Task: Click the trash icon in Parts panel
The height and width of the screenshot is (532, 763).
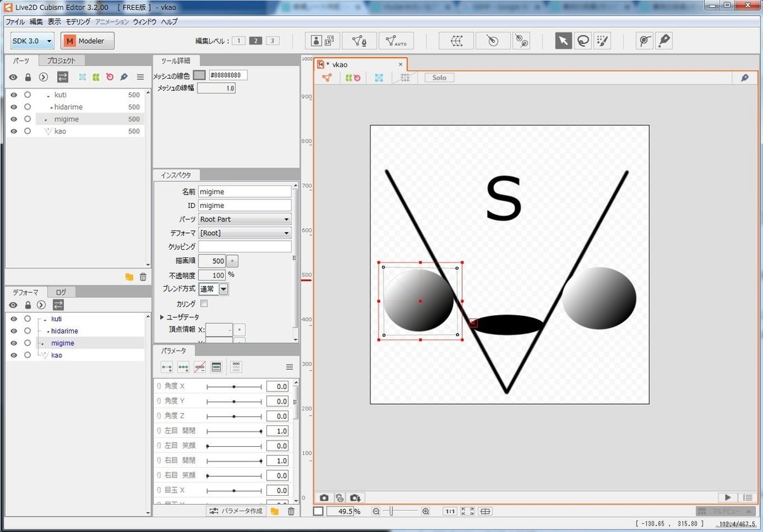Action: [143, 276]
